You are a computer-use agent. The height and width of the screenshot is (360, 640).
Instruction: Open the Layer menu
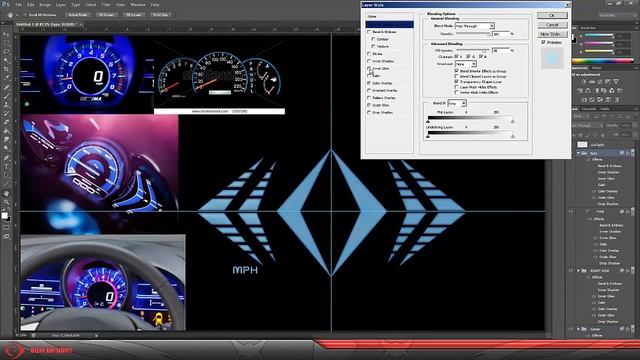coord(60,4)
